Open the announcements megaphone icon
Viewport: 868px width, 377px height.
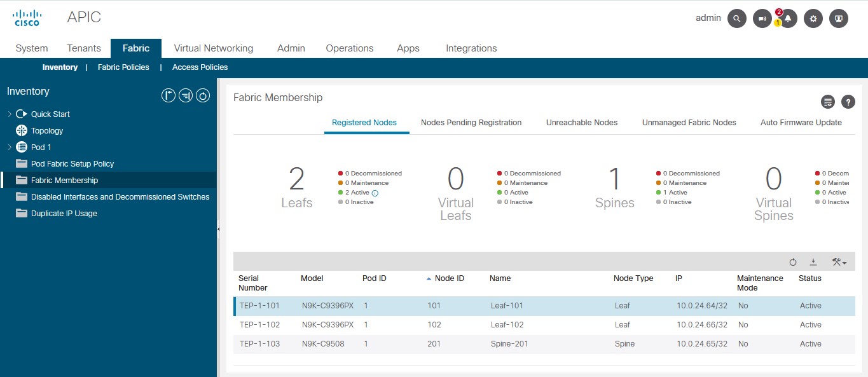[762, 18]
